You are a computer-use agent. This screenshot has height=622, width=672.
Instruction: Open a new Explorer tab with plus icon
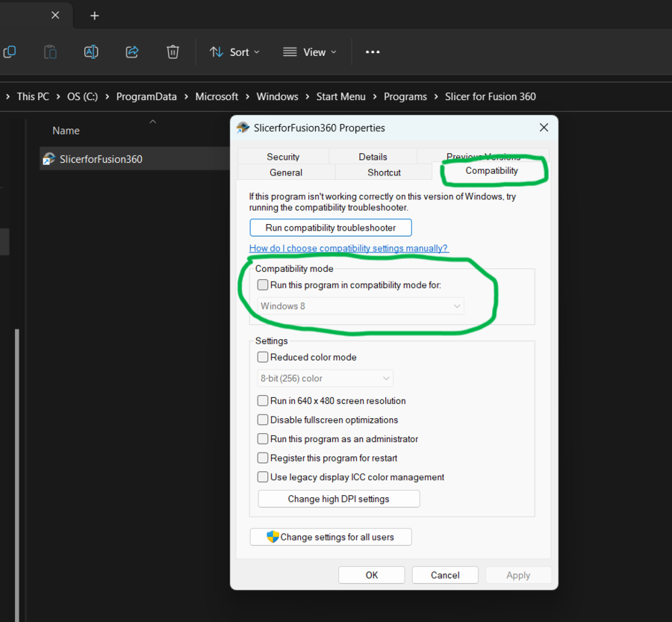[x=95, y=16]
